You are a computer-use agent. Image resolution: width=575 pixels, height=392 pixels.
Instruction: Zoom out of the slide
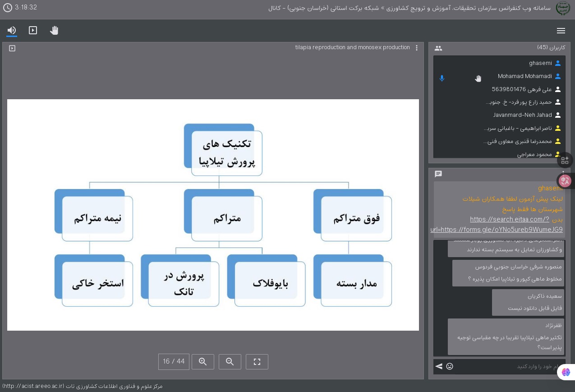[x=230, y=362]
